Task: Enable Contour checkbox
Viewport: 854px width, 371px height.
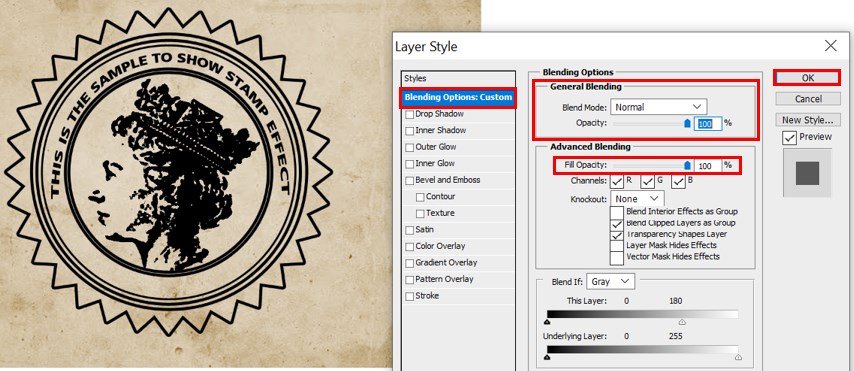Action: (420, 197)
